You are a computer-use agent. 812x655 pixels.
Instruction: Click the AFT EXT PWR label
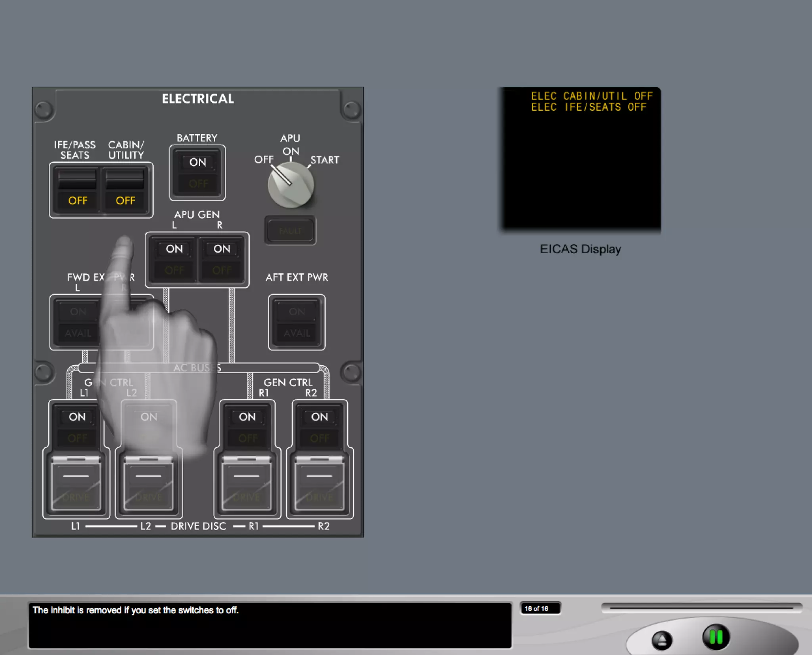297,277
